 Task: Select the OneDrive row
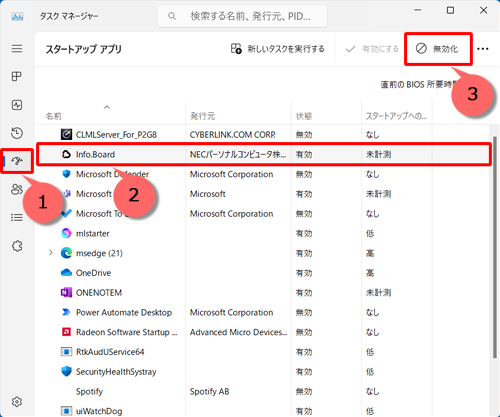(x=263, y=273)
